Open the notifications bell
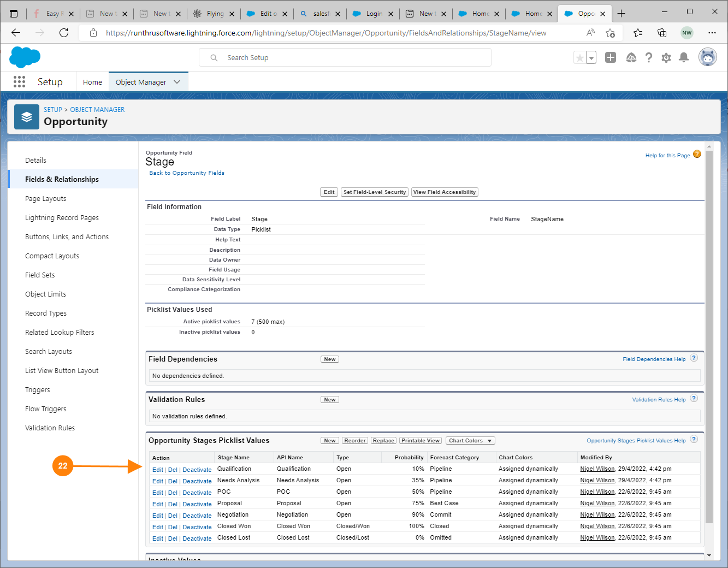728x568 pixels. tap(683, 58)
